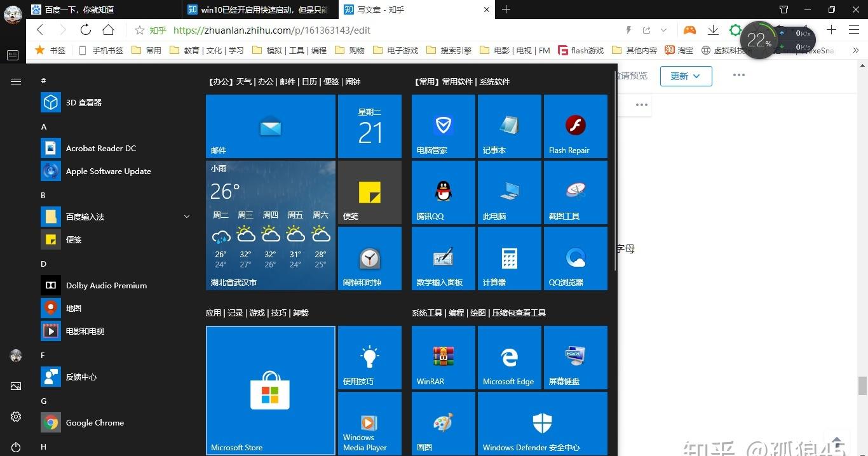Close the 写文章 - 知乎 tab

coord(486,10)
